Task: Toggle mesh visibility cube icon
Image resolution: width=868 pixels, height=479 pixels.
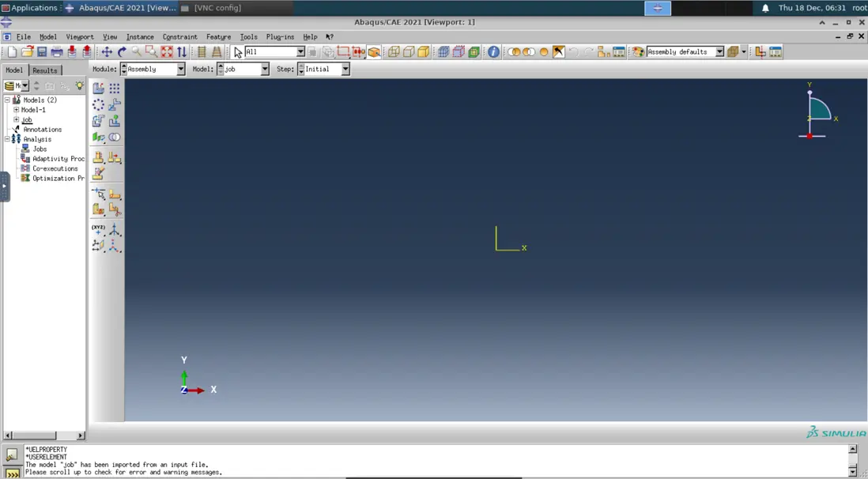Action: [x=443, y=52]
